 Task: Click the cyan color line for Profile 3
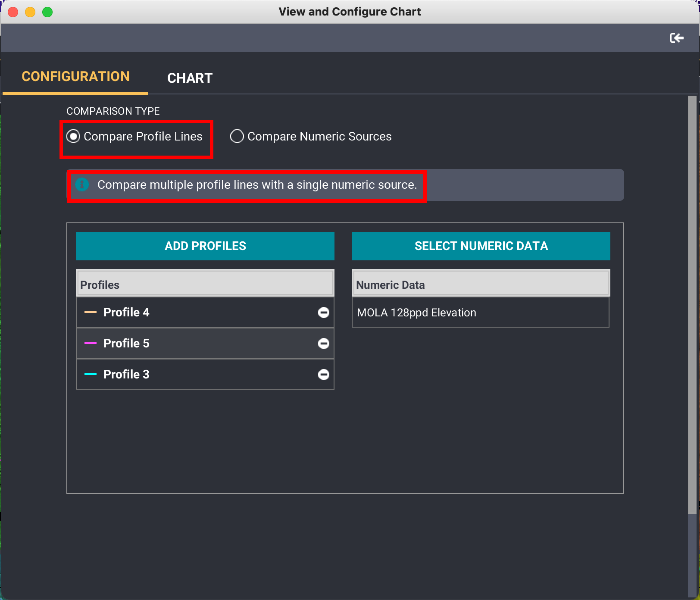[x=91, y=374]
